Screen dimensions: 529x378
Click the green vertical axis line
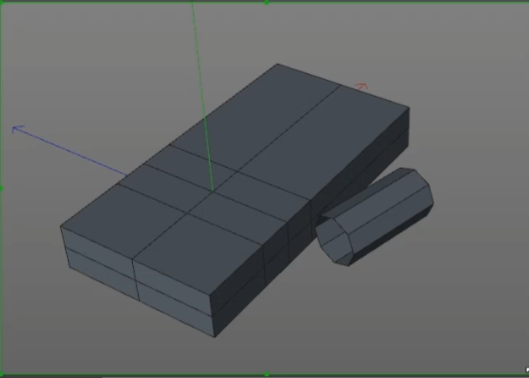click(x=202, y=96)
